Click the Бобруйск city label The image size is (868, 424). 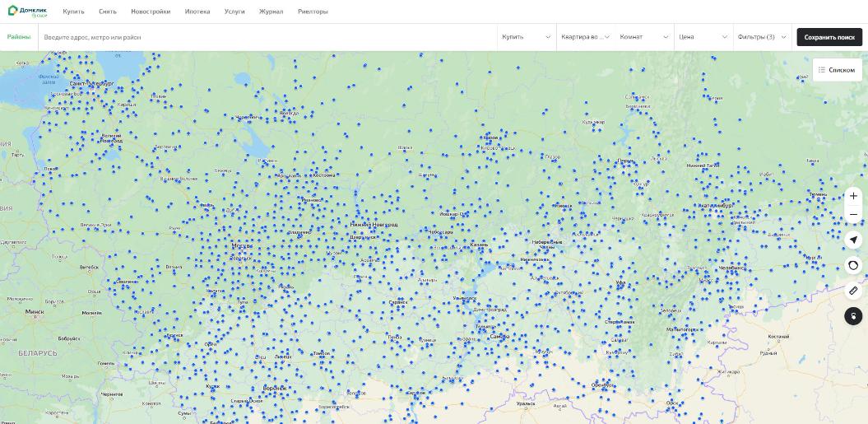point(68,338)
